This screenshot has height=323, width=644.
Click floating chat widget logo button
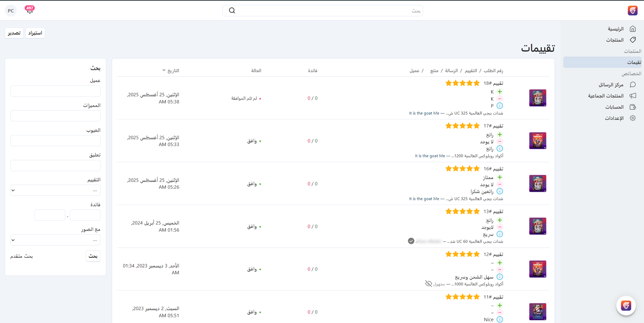[x=626, y=306]
